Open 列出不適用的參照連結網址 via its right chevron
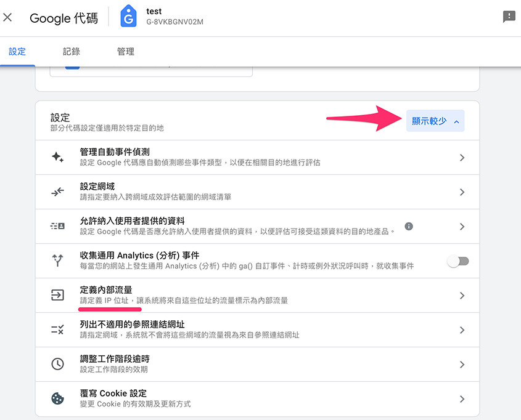 pyautogui.click(x=462, y=330)
